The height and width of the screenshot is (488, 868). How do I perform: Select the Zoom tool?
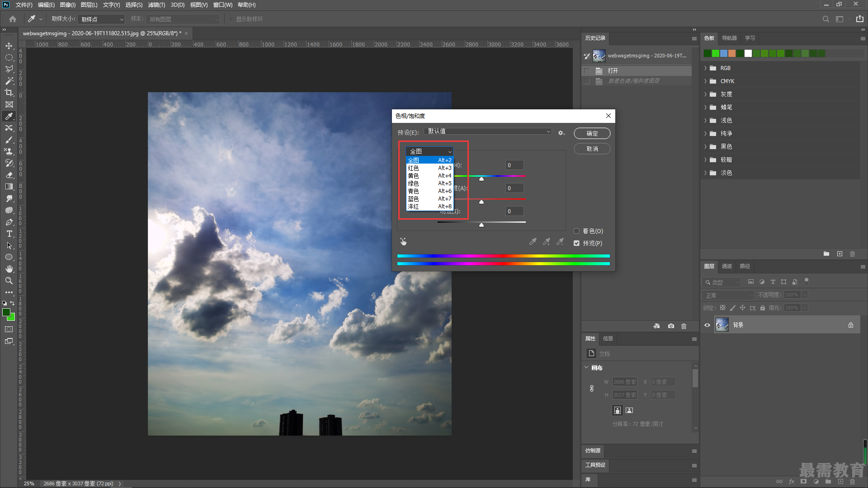9,281
